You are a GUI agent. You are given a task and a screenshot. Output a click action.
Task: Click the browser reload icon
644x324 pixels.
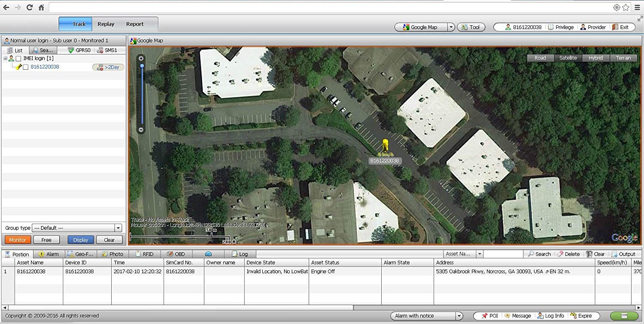(30, 7)
